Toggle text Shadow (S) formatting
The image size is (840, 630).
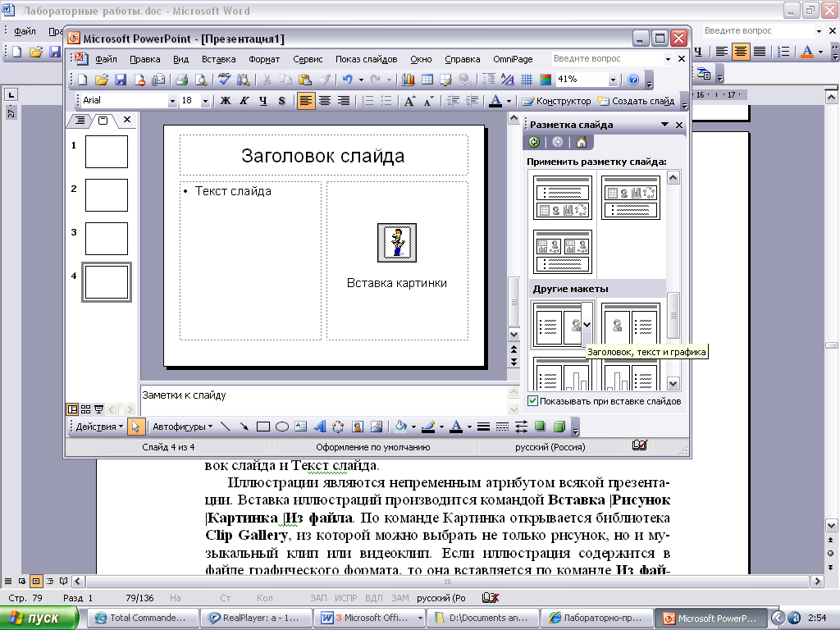tap(282, 101)
